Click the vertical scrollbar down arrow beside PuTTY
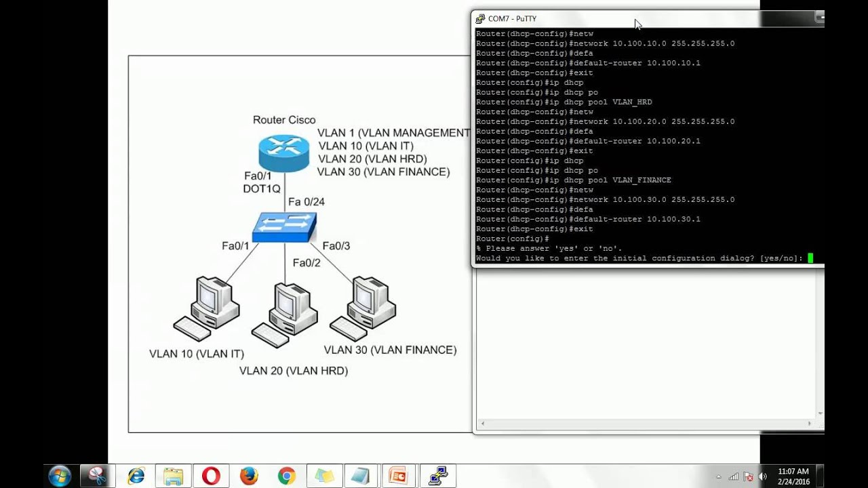The height and width of the screenshot is (488, 868). tap(821, 413)
